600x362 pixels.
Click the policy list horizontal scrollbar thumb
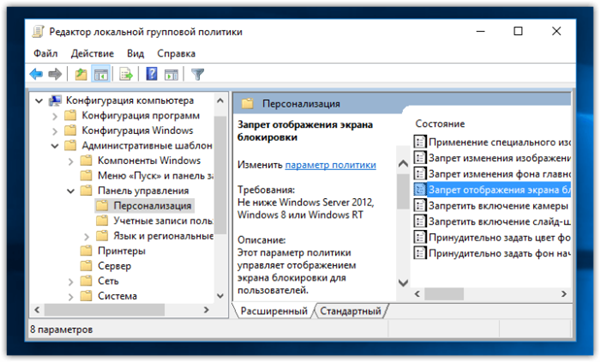(444, 294)
